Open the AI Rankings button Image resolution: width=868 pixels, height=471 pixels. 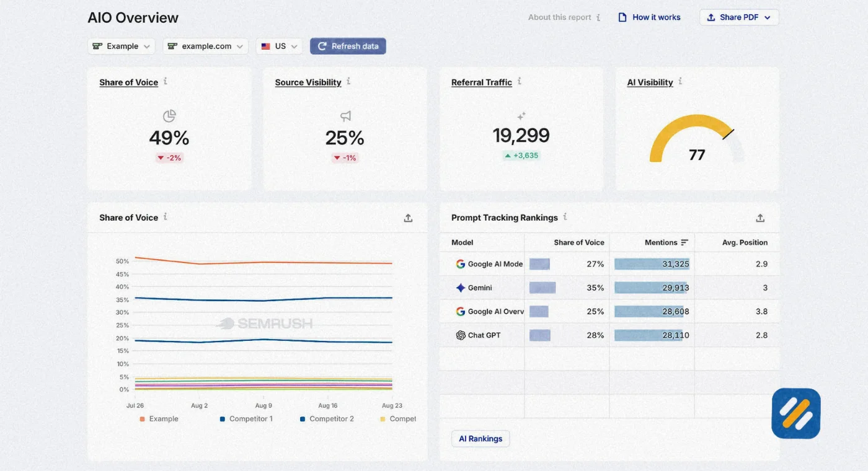click(480, 439)
